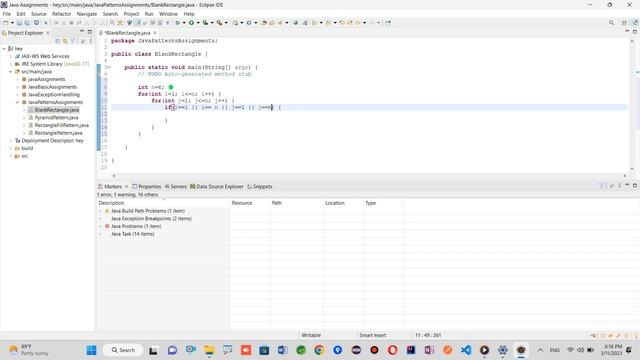Open the Navigate menu
640x360 pixels.
pos(87,14)
